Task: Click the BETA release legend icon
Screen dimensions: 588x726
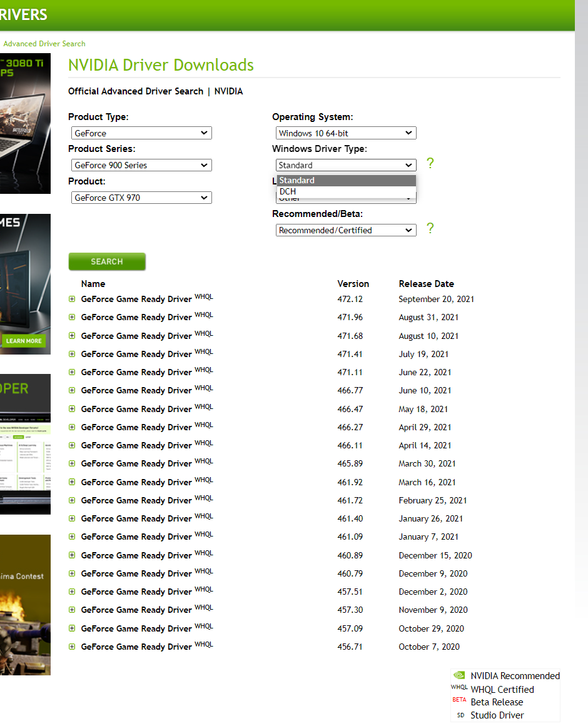Action: point(459,700)
